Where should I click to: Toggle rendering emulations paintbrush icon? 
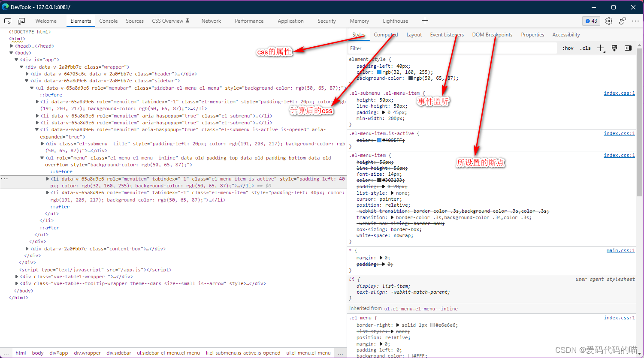(x=614, y=48)
